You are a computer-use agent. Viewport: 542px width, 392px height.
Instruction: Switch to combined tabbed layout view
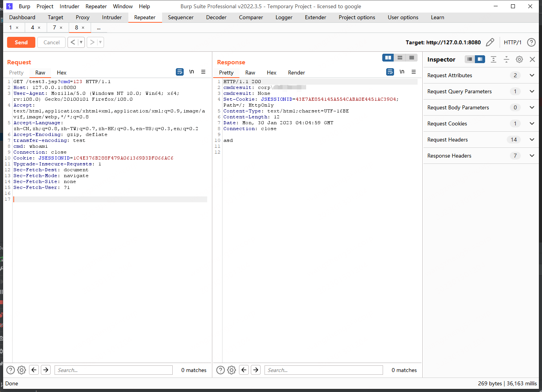click(411, 58)
